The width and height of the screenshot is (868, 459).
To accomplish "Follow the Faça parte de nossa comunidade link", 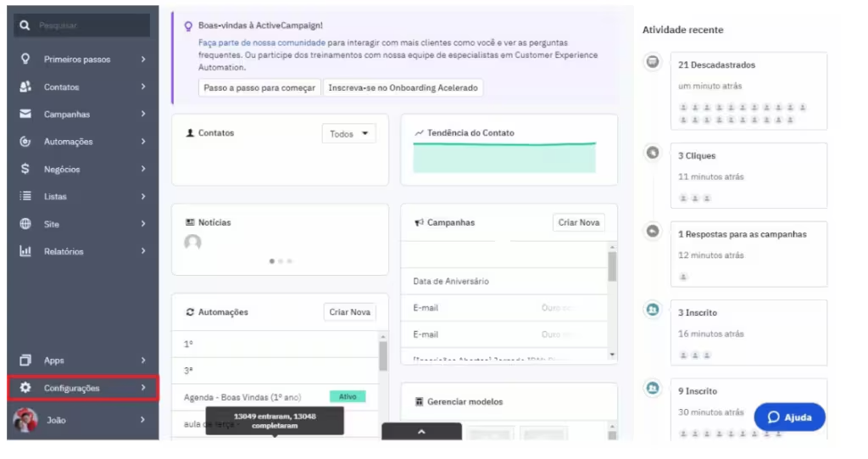I will [x=262, y=42].
